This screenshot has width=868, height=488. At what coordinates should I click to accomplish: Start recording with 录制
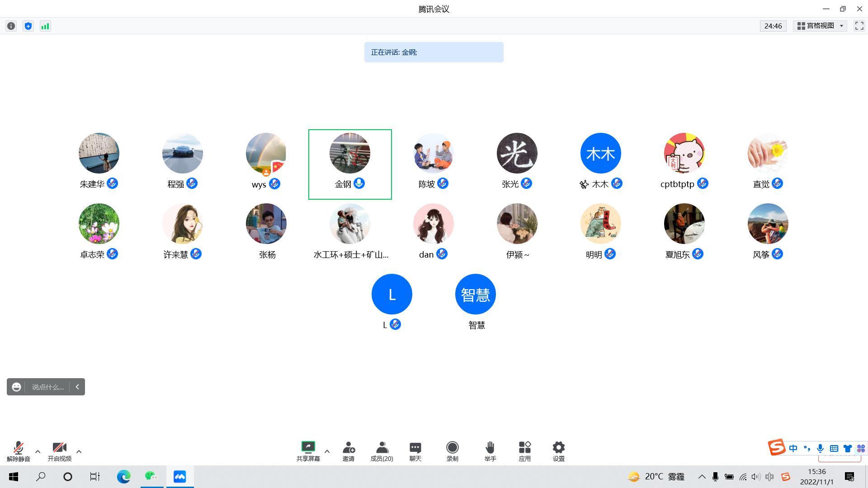(x=452, y=451)
